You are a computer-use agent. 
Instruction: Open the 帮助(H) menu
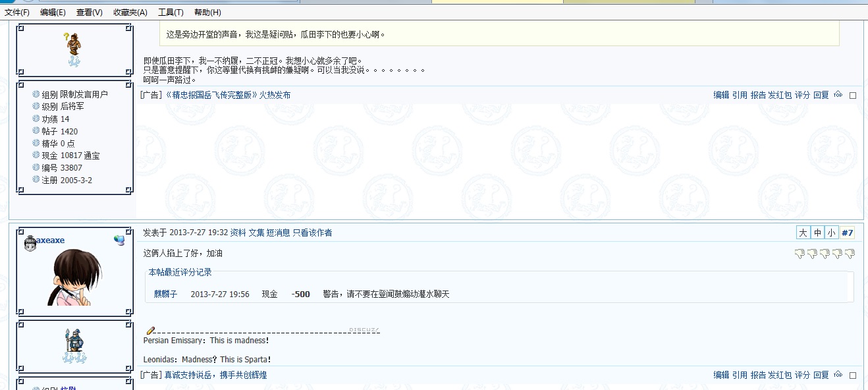207,13
